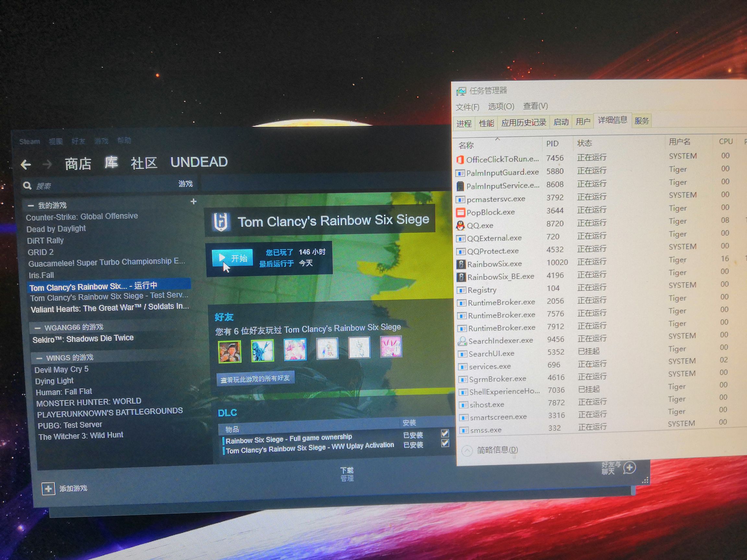Click the QQ.exe penguin icon
Screen dimensions: 747x560
tap(460, 226)
